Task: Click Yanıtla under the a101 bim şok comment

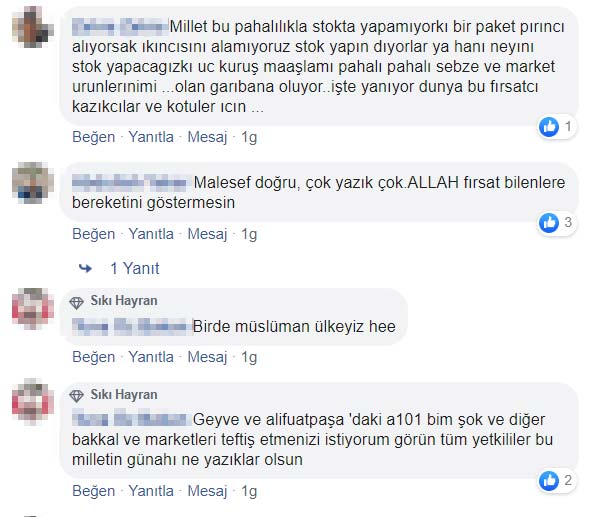Action: click(x=151, y=491)
